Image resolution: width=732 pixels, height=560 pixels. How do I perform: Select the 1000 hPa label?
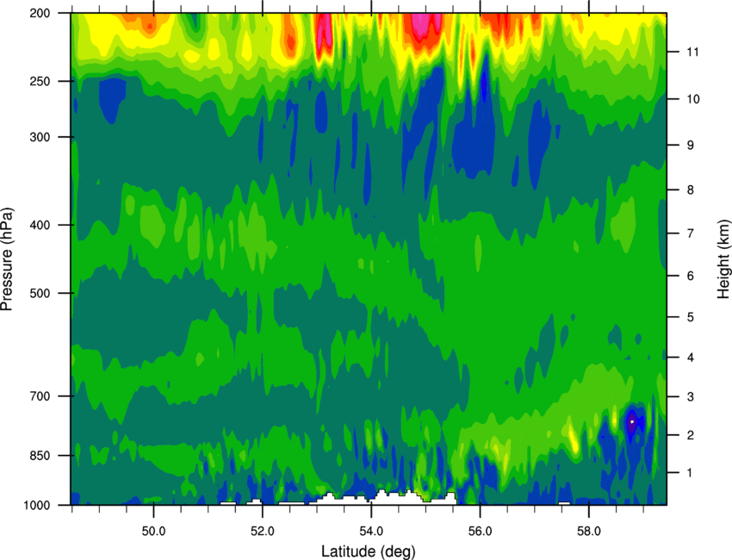click(x=37, y=506)
